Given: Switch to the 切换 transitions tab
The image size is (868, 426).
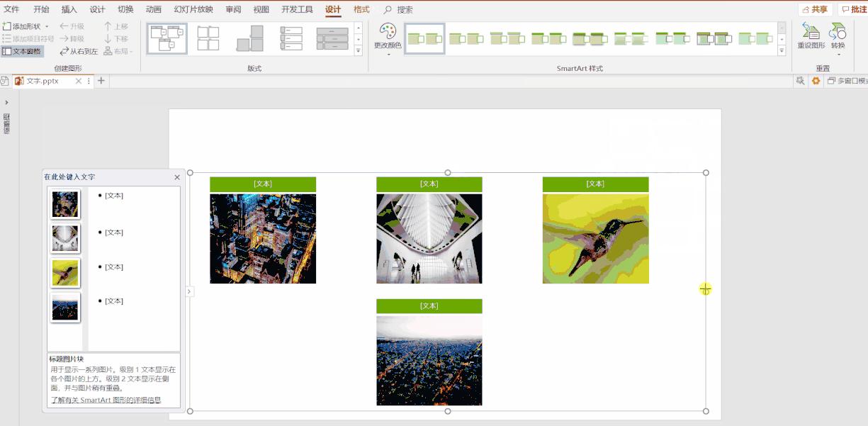Looking at the screenshot, I should point(125,10).
